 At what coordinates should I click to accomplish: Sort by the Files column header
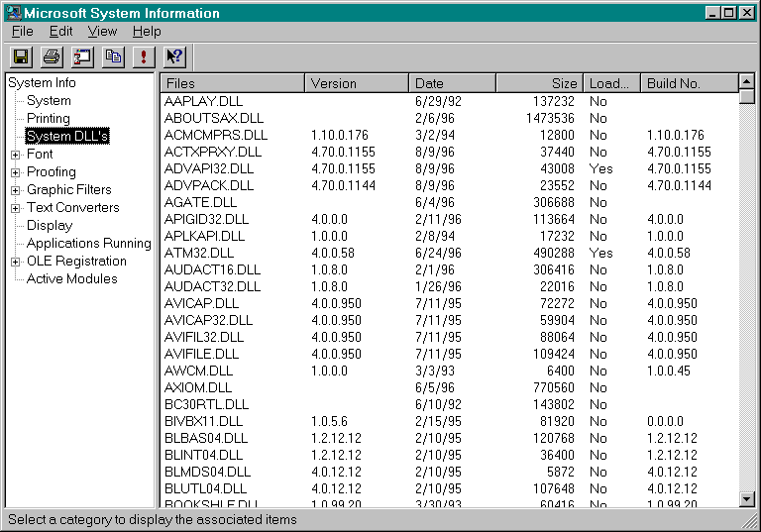pos(233,83)
